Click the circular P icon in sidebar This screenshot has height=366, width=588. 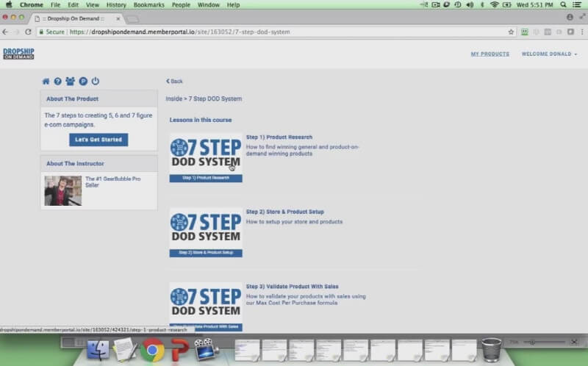click(83, 81)
